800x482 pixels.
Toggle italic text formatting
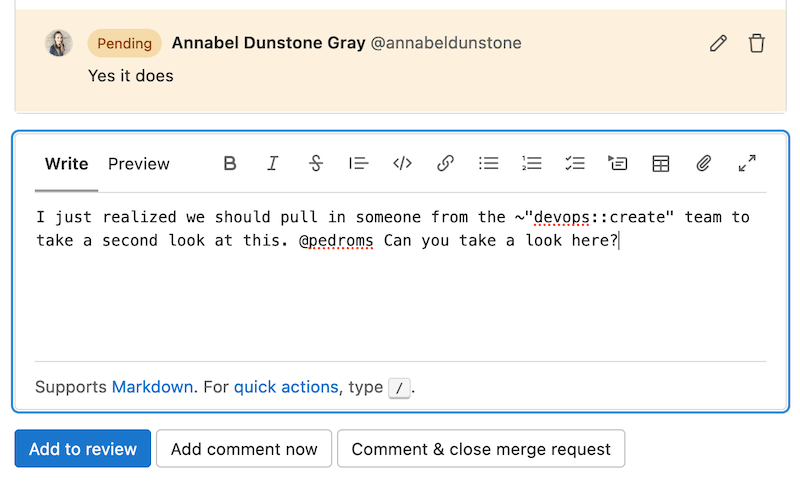click(272, 164)
